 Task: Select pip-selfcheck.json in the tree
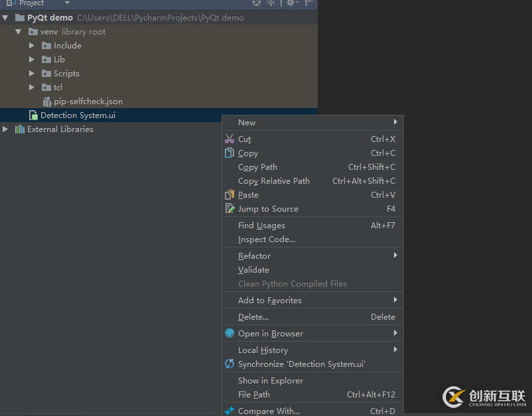(88, 102)
